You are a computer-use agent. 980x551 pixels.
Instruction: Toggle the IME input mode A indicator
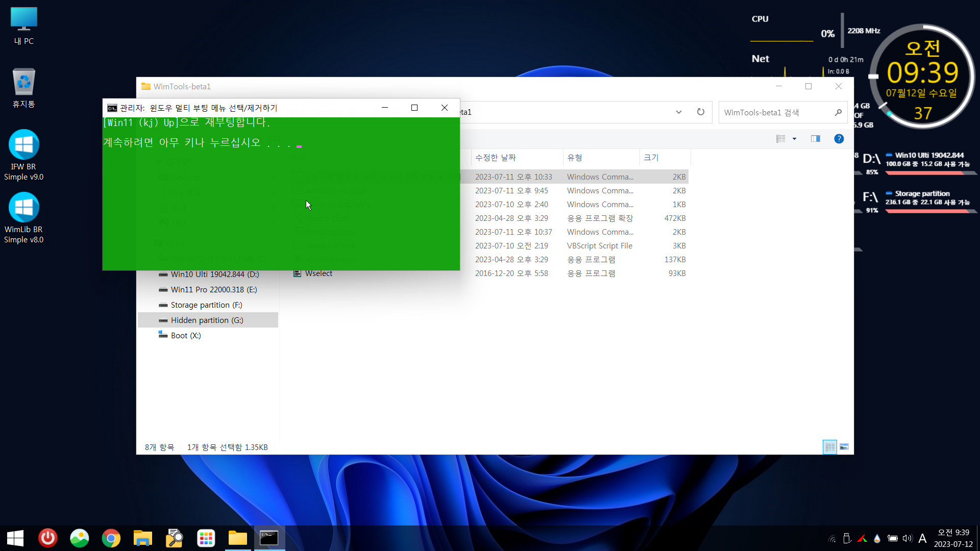(x=922, y=538)
